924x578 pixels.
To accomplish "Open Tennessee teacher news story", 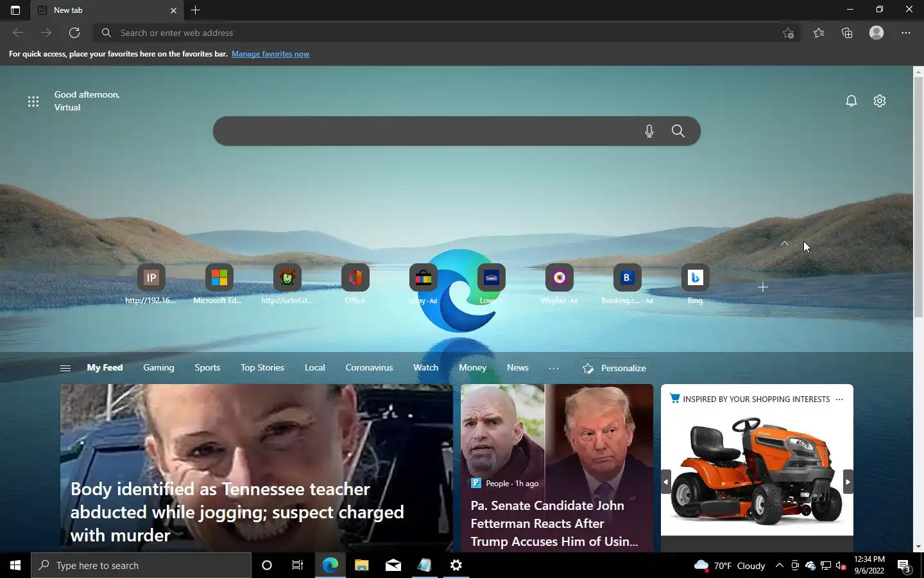I will [256, 468].
